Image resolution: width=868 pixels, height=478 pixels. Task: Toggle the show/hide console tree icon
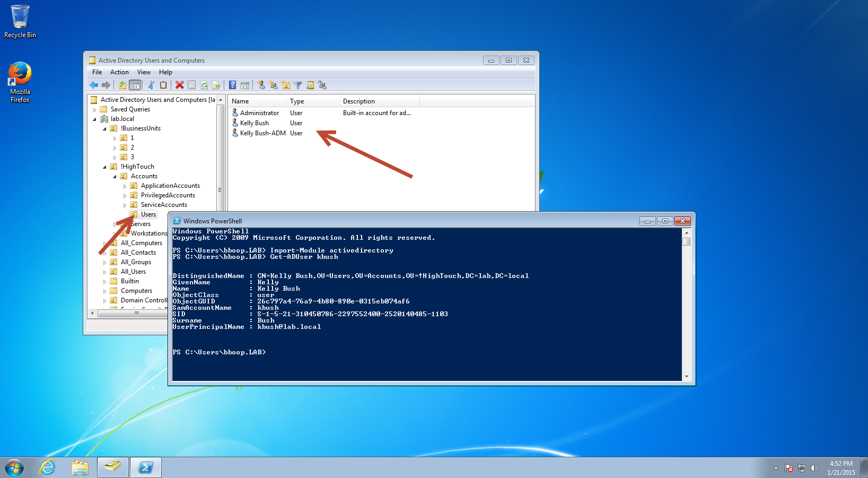[135, 85]
